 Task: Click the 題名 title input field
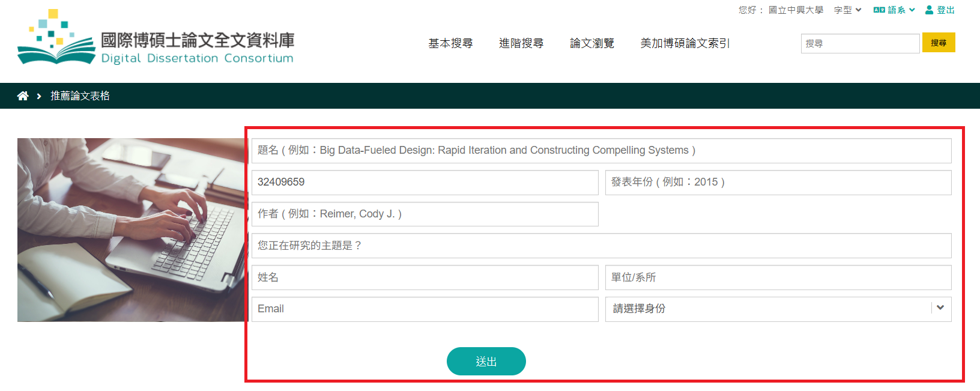601,150
